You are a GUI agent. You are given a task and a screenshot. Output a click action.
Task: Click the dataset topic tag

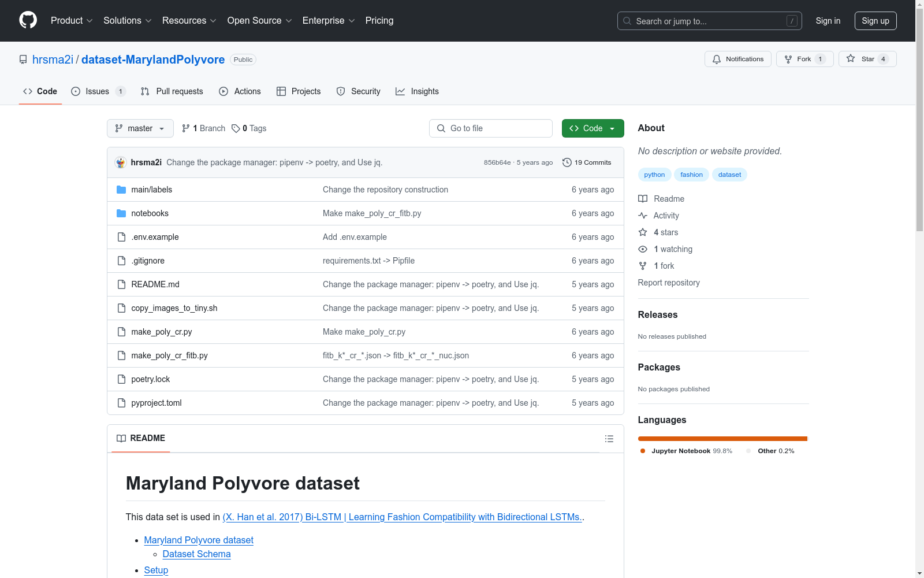coord(729,175)
